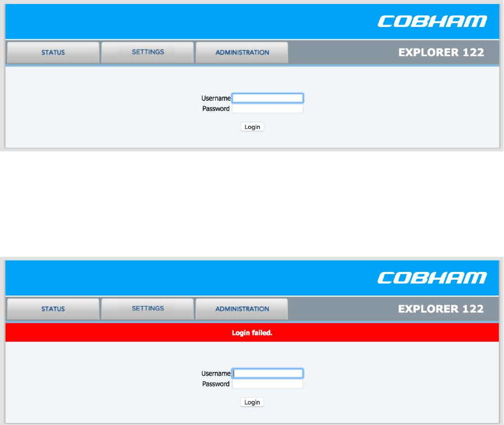Focus Password field in upper login page
This screenshot has height=425, width=504.
coord(267,109)
